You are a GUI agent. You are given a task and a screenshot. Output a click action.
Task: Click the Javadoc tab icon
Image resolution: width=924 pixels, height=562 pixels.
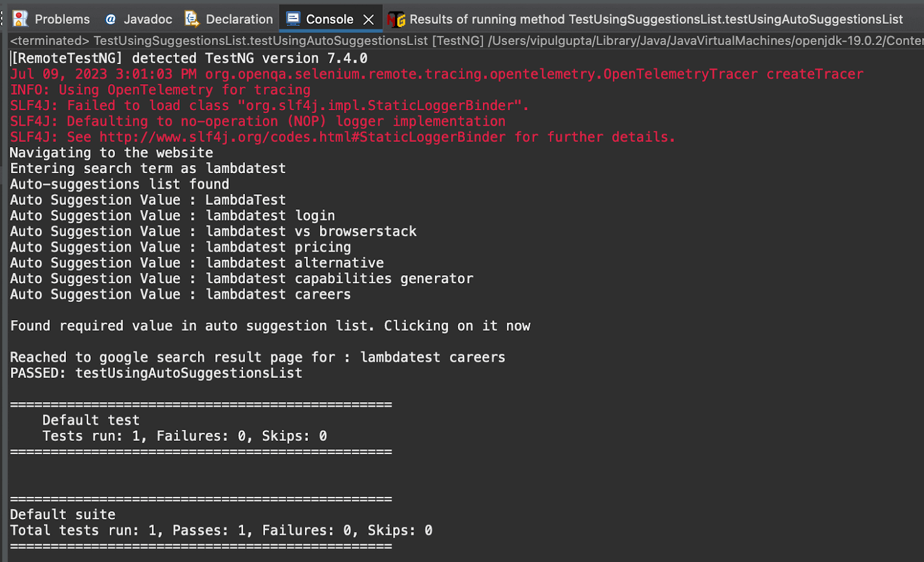110,18
